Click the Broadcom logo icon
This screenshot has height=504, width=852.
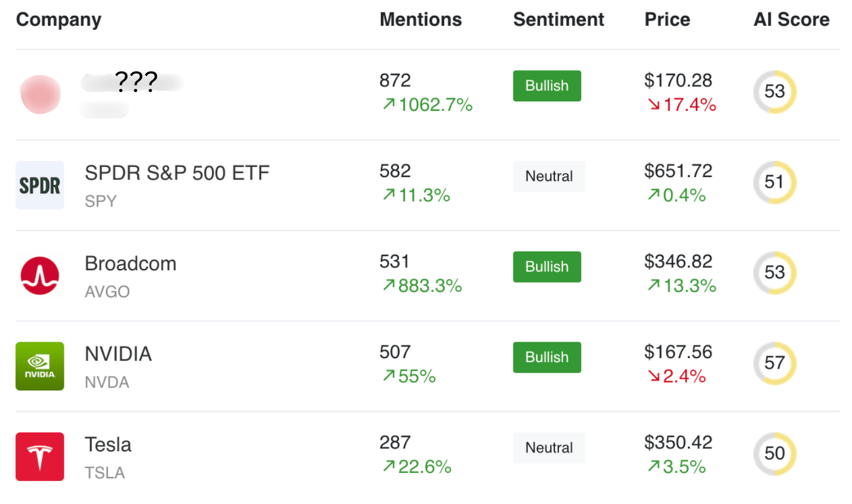coord(40,275)
